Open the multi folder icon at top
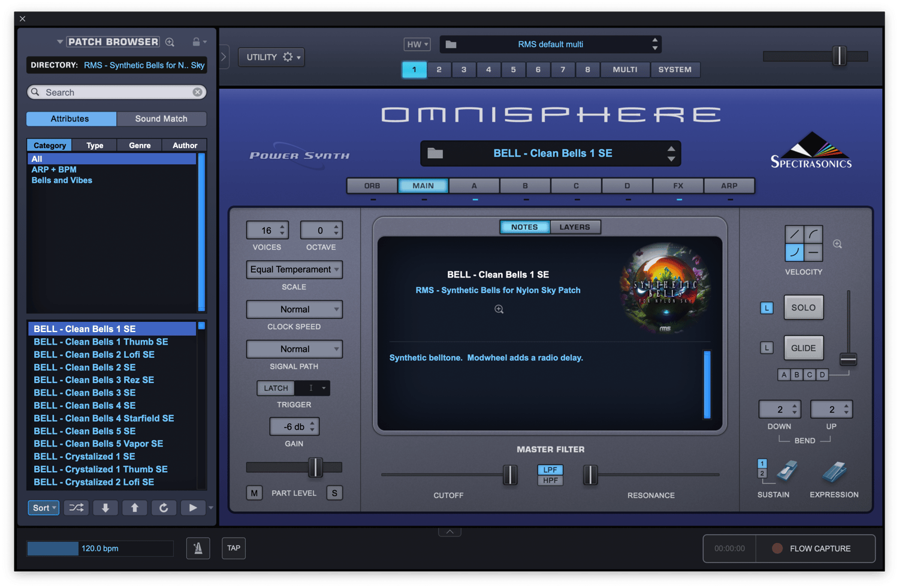The height and width of the screenshot is (588, 899). tap(451, 44)
